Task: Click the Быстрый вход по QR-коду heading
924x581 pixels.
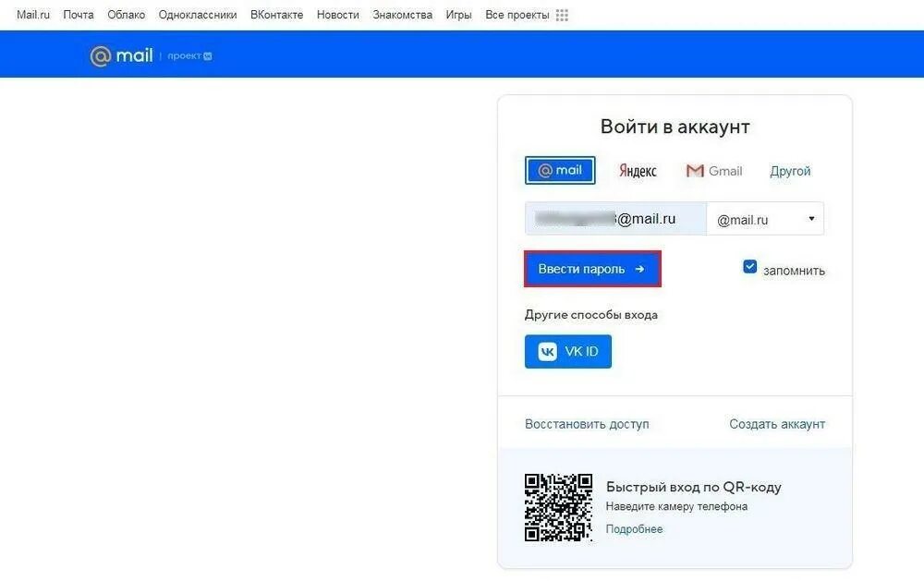Action: pos(694,488)
